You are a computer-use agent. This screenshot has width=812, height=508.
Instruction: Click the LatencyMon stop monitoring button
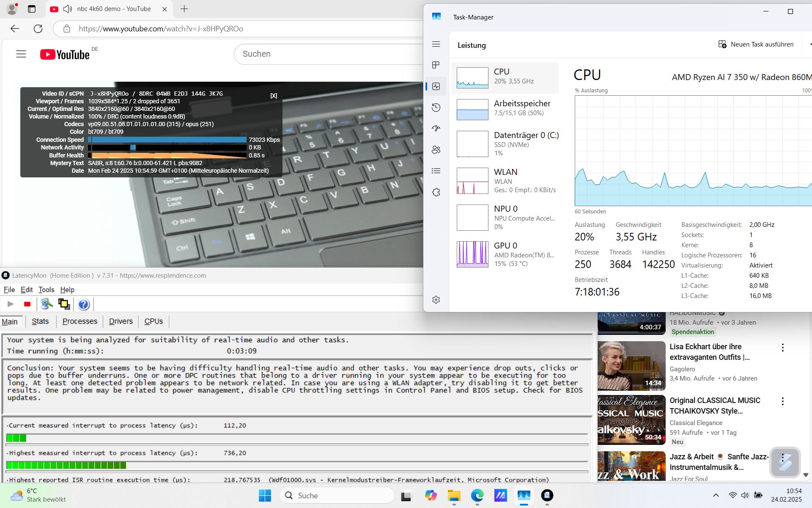coord(27,304)
